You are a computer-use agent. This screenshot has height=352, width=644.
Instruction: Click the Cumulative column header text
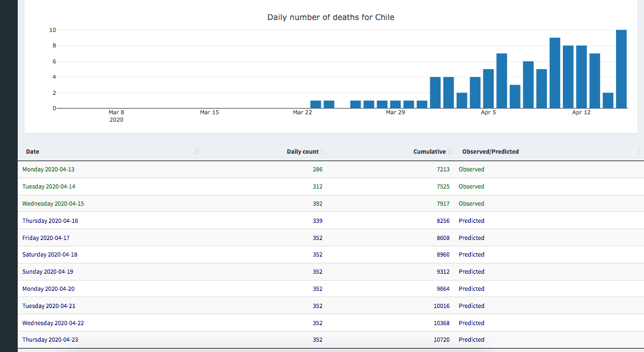429,151
